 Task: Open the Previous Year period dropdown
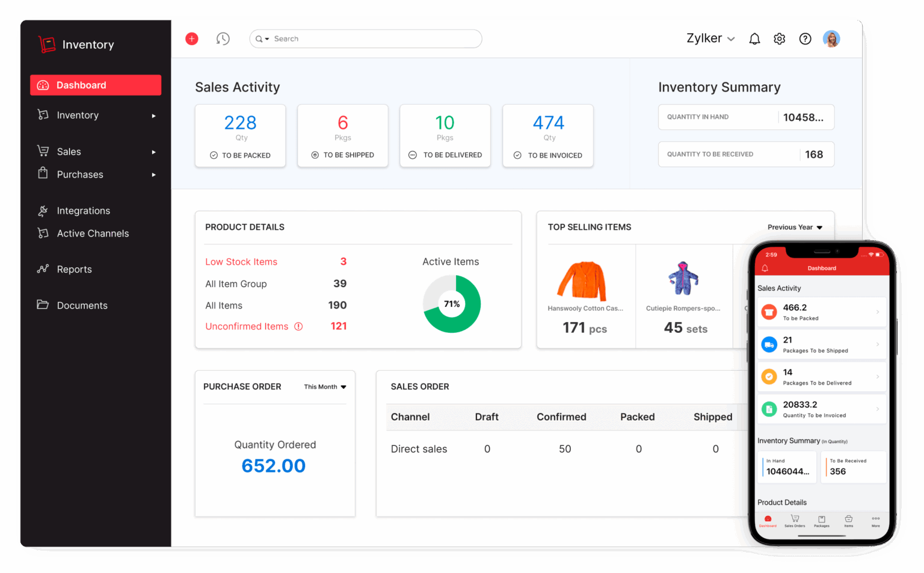[795, 227]
